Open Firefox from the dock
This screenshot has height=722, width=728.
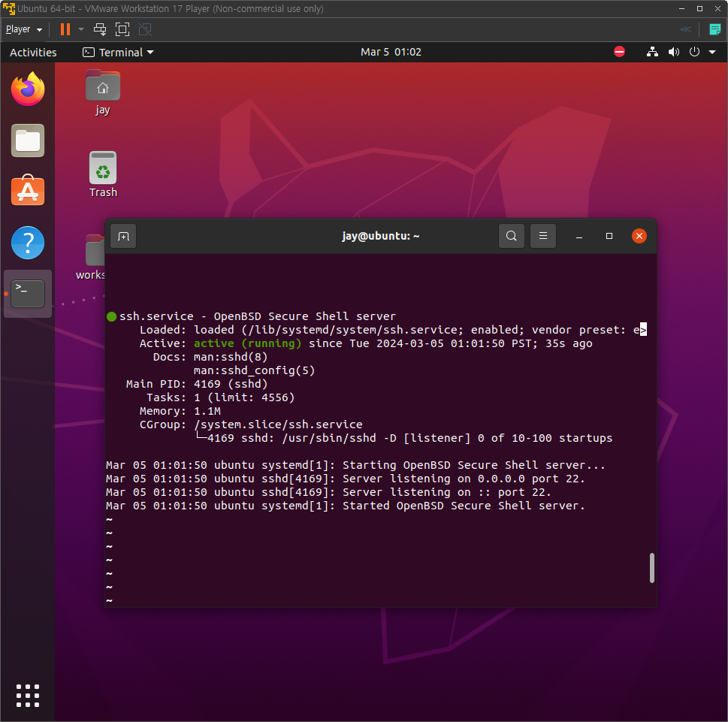point(28,89)
